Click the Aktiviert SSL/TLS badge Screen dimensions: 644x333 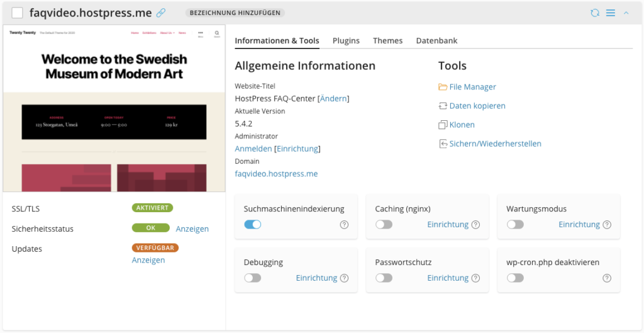click(x=152, y=208)
